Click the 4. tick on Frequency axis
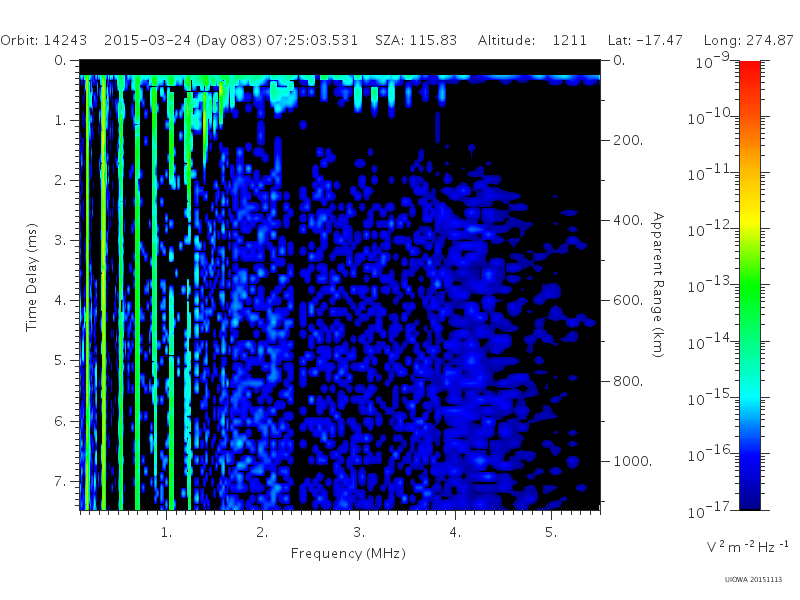 click(455, 532)
